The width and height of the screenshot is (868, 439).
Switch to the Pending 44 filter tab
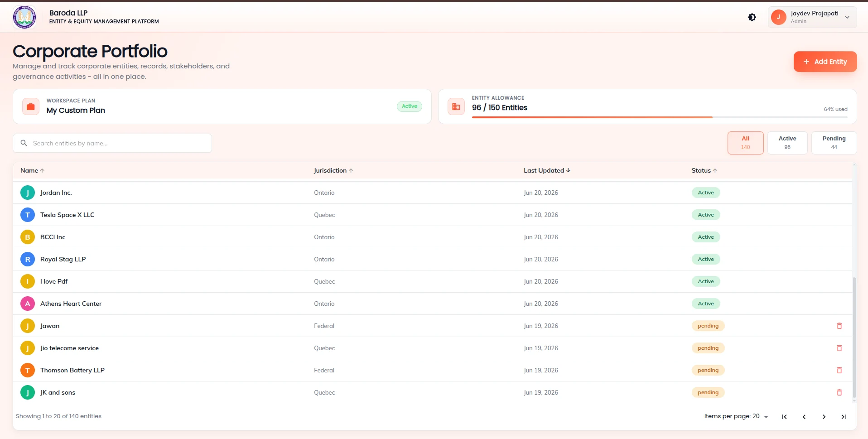click(x=834, y=143)
